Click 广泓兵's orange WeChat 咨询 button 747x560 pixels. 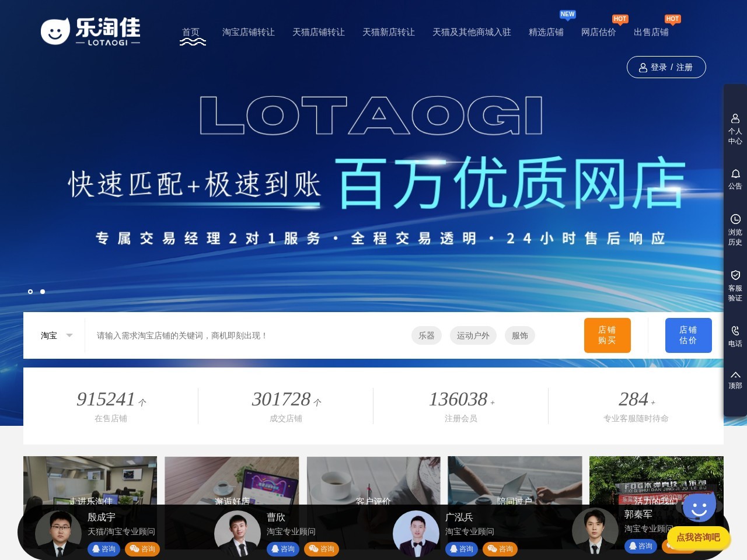(x=500, y=549)
